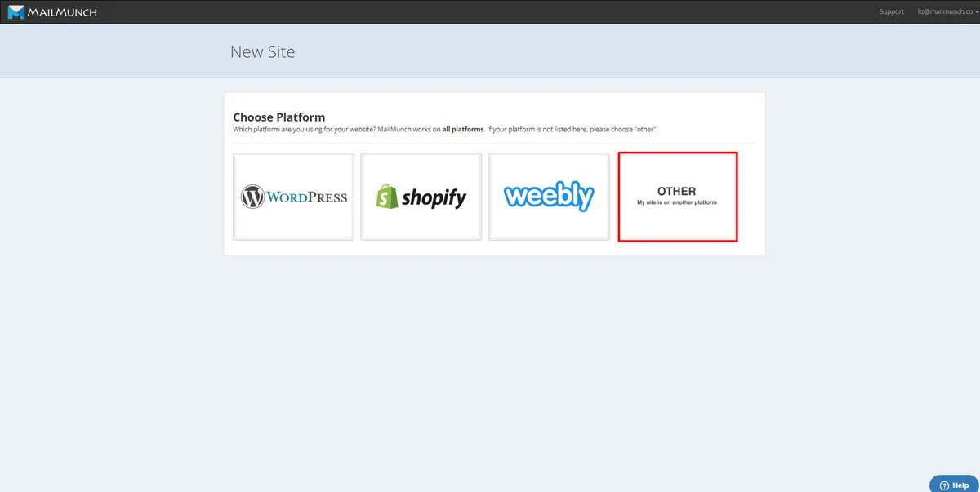Open the Support link in header
This screenshot has width=980, height=492.
pyautogui.click(x=892, y=11)
